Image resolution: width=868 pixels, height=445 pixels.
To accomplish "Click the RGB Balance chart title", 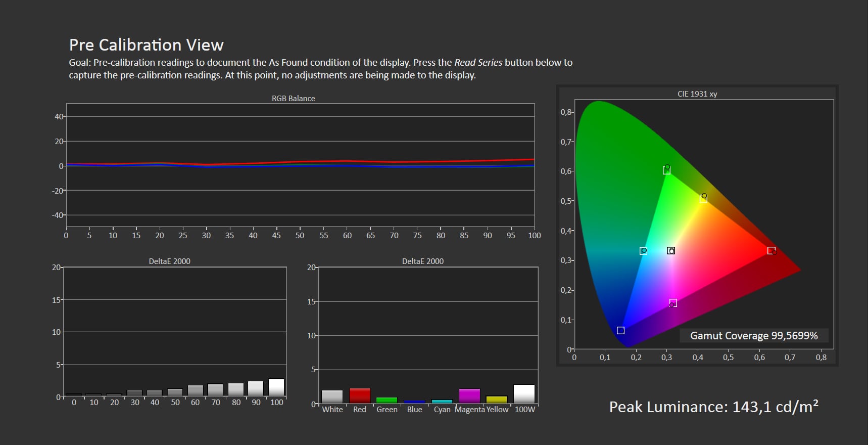I will pyautogui.click(x=293, y=99).
